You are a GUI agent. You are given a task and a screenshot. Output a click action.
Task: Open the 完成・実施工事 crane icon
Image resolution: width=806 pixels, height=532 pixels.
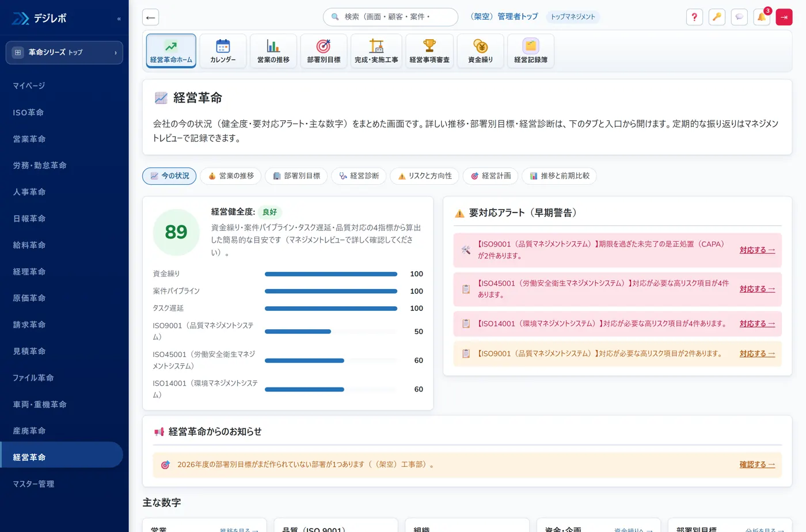pos(377,51)
